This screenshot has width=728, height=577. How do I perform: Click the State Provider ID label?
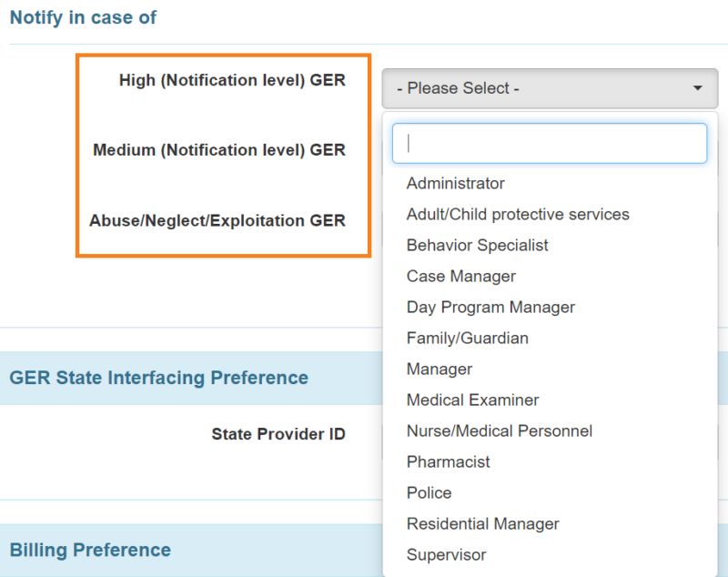pyautogui.click(x=278, y=434)
